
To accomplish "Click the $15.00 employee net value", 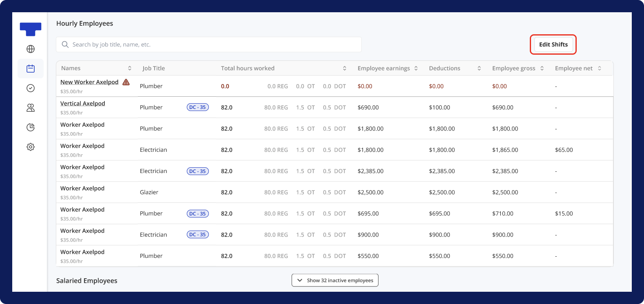I will (x=564, y=213).
